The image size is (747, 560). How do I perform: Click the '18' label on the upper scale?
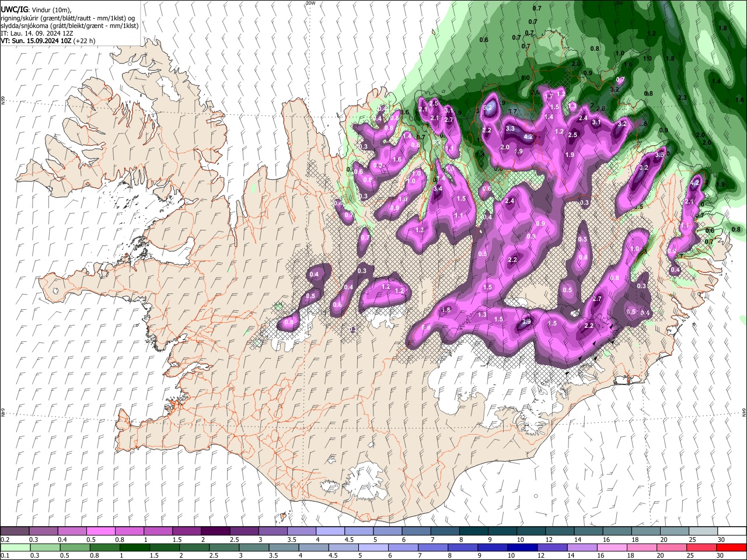636,540
